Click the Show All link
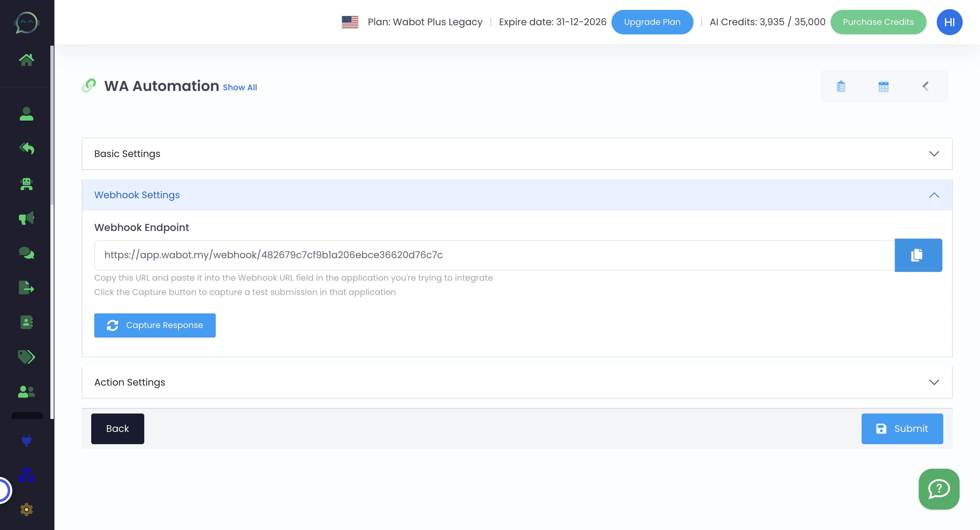The height and width of the screenshot is (530, 980). point(240,87)
